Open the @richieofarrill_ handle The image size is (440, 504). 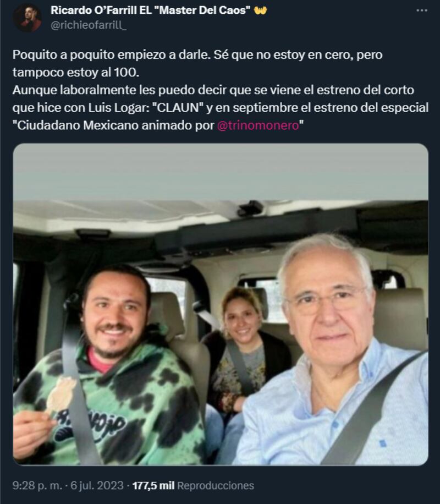point(89,25)
